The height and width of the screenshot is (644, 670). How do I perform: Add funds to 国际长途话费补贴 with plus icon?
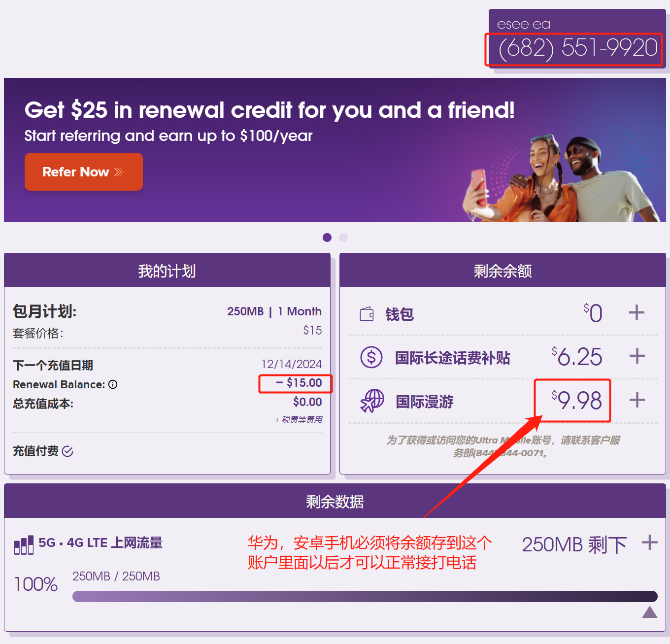click(x=637, y=356)
